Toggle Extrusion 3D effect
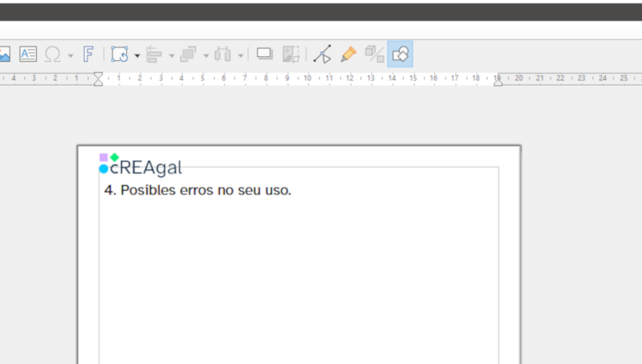The width and height of the screenshot is (642, 364). point(375,55)
